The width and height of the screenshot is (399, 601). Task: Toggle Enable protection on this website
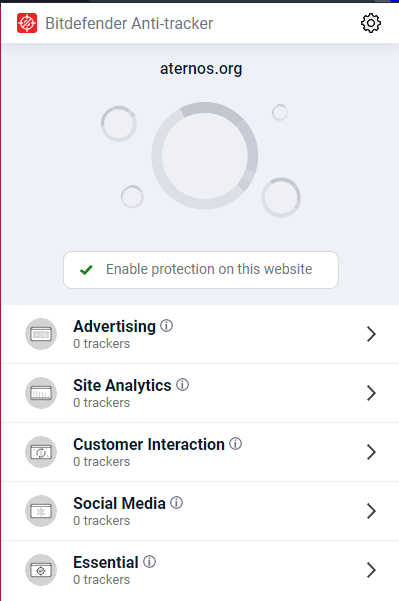click(201, 270)
